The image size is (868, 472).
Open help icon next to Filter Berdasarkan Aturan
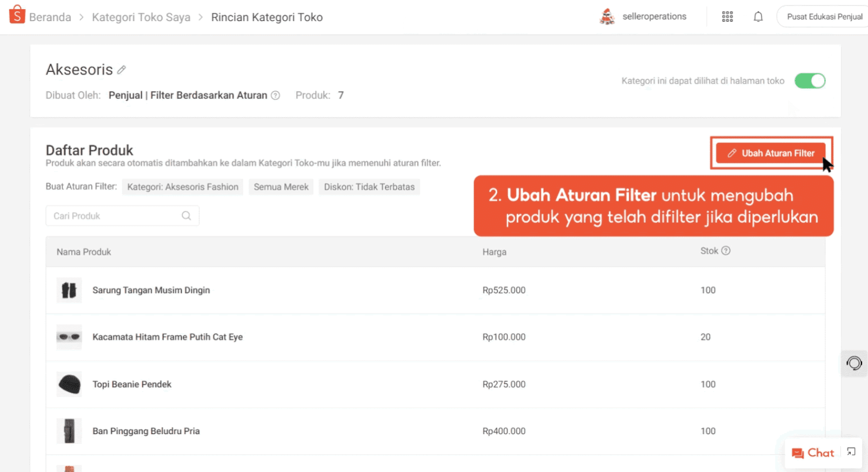275,95
